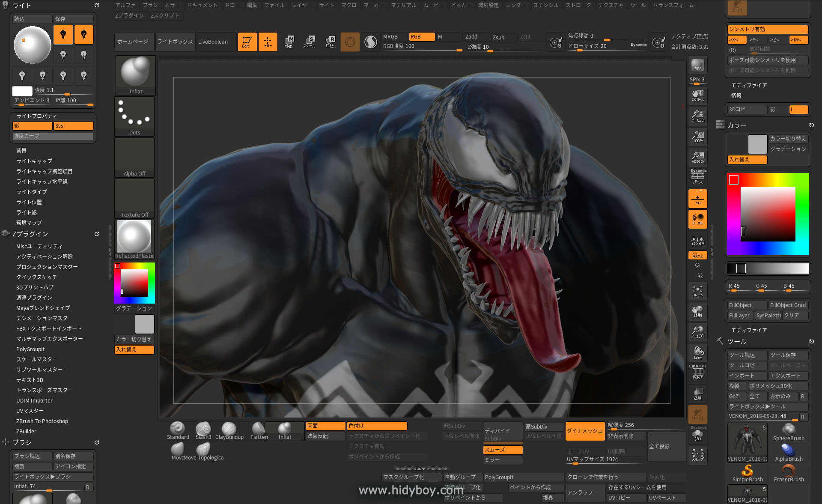Toggle the MRGB button

[394, 37]
